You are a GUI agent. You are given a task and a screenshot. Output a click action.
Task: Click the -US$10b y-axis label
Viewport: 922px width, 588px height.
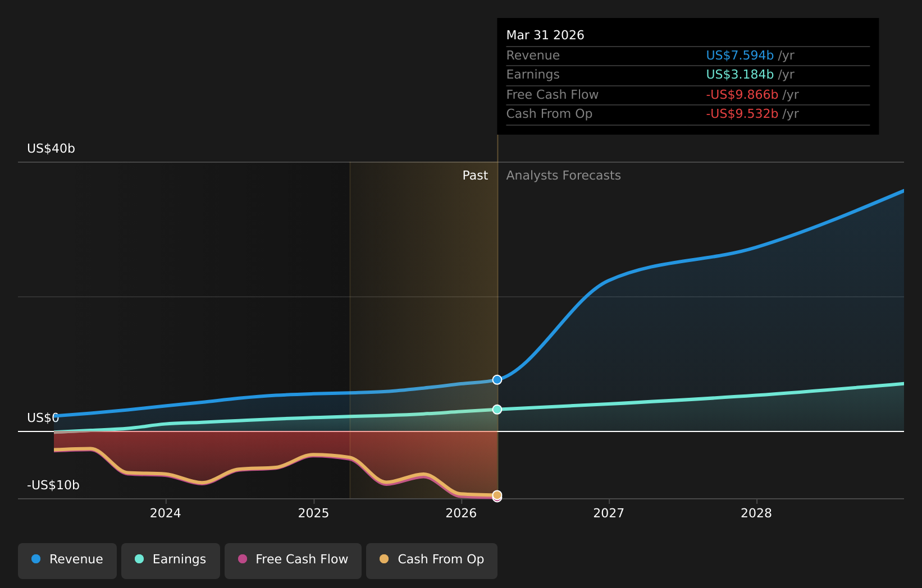click(53, 485)
